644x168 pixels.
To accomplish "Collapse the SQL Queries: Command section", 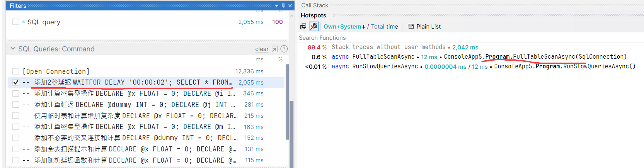I will click(13, 49).
